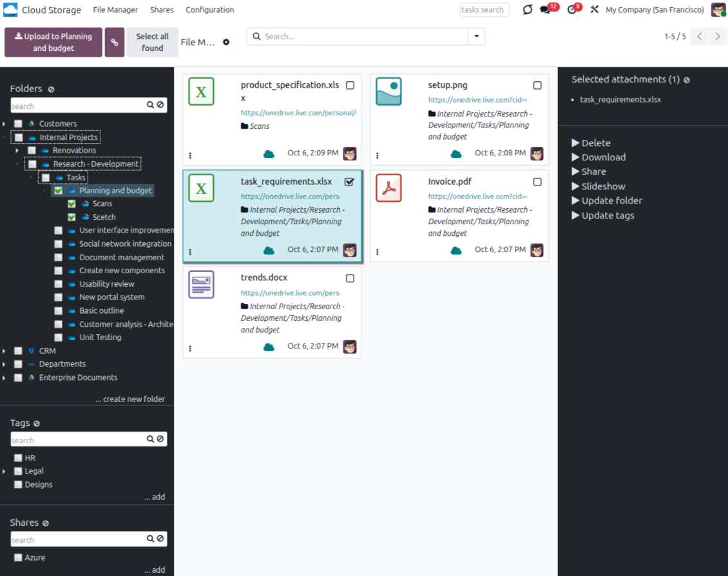
Task: Open the Configuration menu
Action: pos(209,10)
